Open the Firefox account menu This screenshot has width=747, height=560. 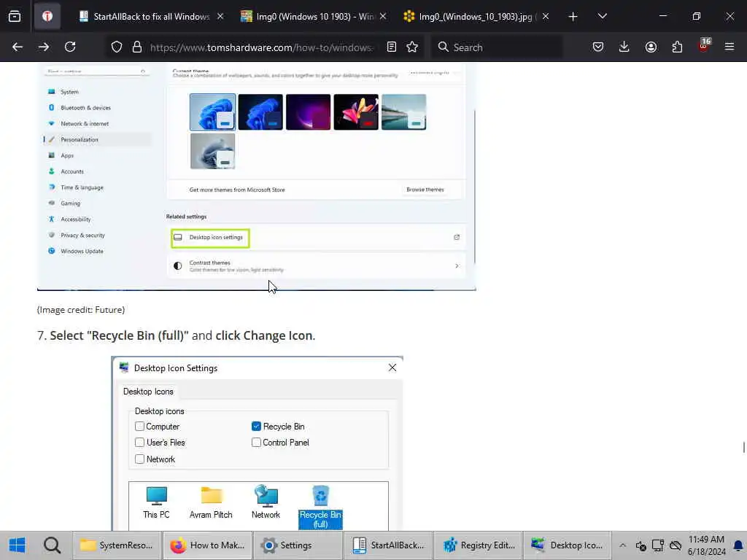(651, 47)
